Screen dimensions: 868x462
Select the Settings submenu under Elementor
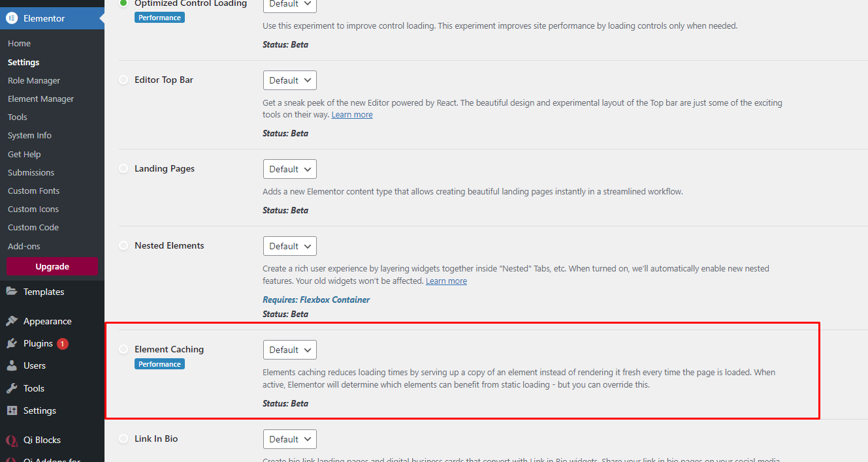click(x=24, y=62)
